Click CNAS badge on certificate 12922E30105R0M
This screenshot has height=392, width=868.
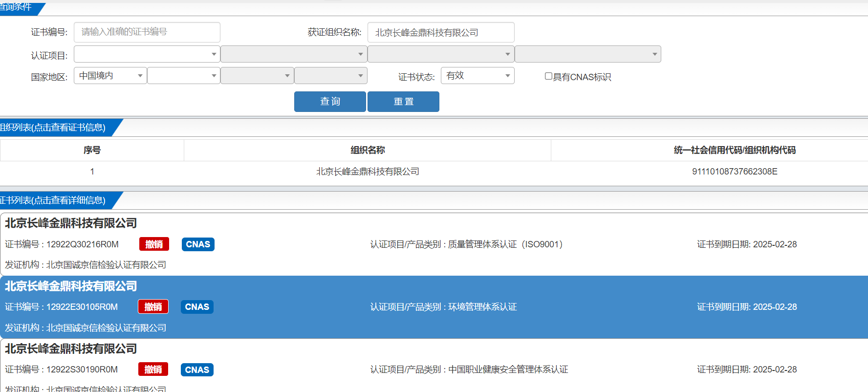coord(197,307)
